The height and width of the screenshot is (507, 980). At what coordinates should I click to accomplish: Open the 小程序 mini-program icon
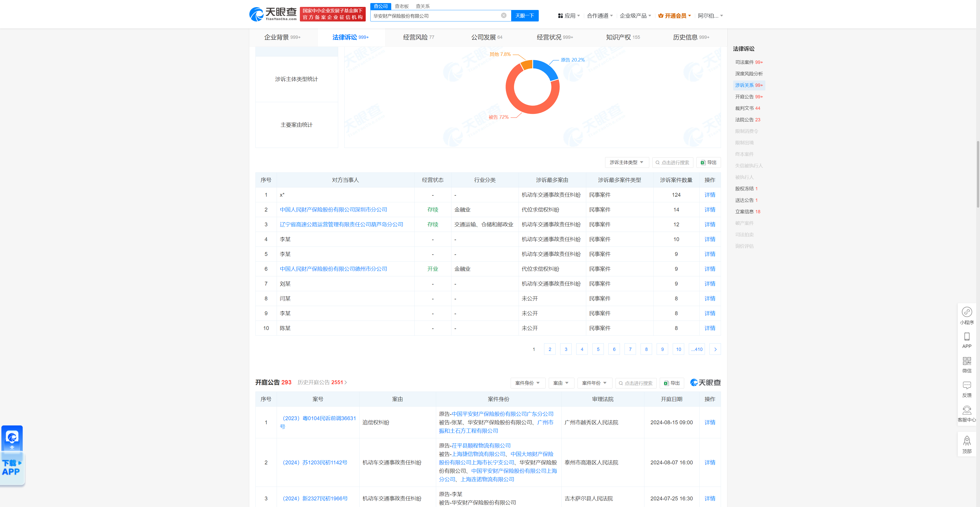(967, 312)
